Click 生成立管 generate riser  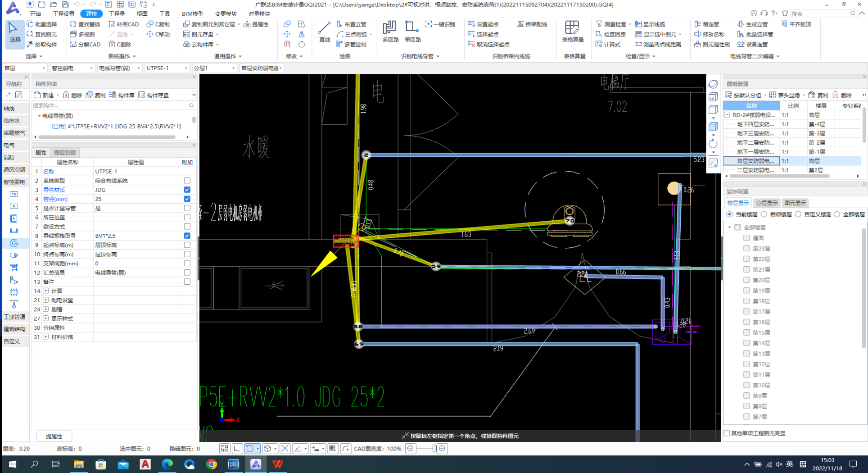point(753,24)
